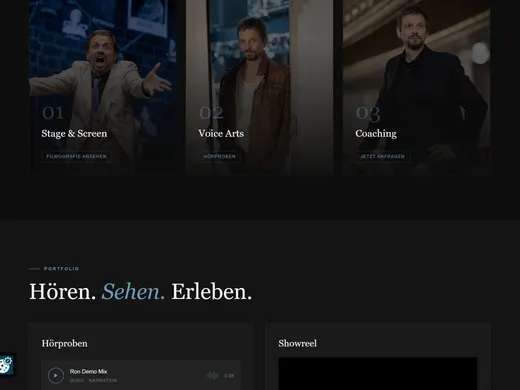Open the Coaching card title
The width and height of the screenshot is (520, 390).
coord(376,133)
